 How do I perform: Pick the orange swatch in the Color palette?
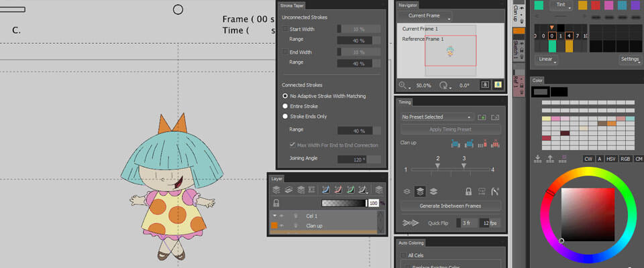611,123
